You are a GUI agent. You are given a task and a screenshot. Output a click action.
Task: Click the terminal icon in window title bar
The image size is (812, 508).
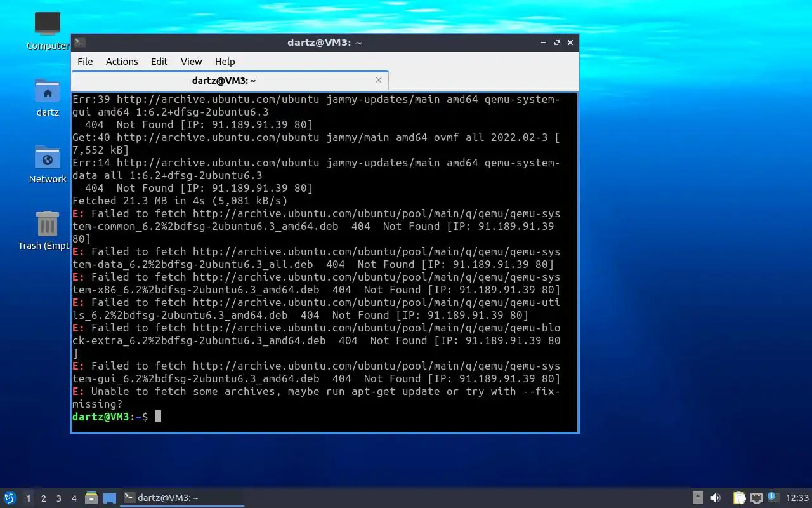pos(79,43)
